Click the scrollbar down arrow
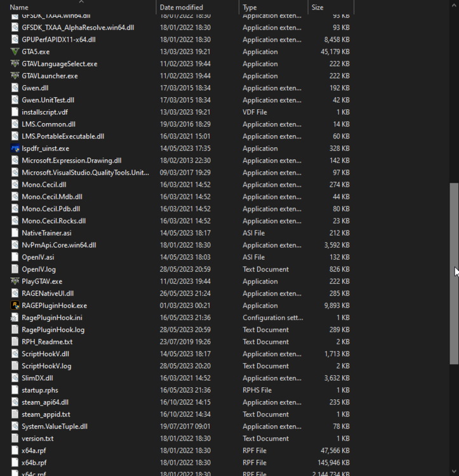The height and width of the screenshot is (476, 459). 454,472
